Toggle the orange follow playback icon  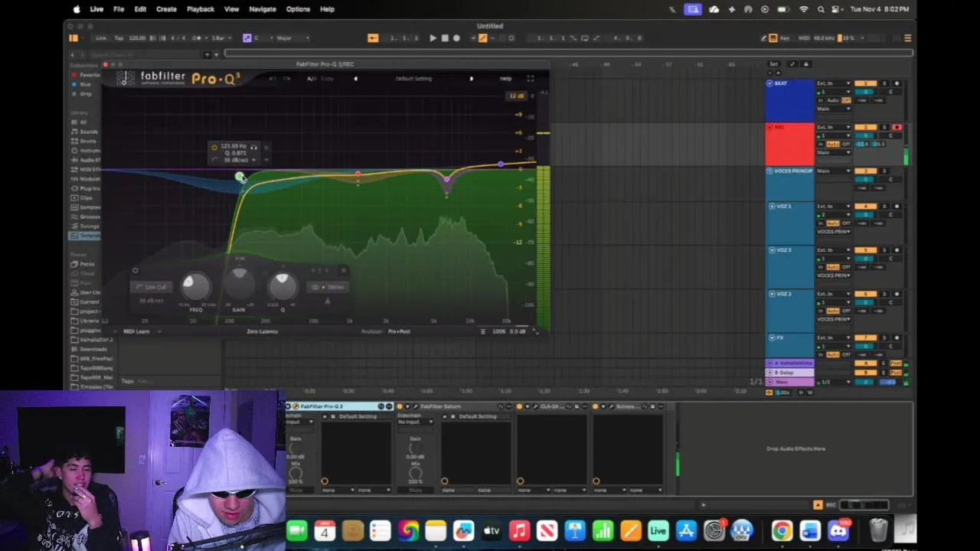[373, 38]
